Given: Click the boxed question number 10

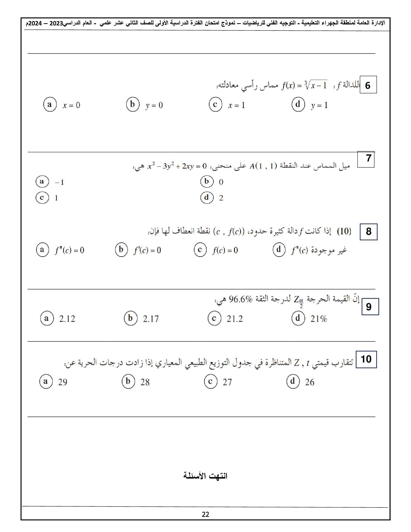Looking at the screenshot, I should point(366,359).
